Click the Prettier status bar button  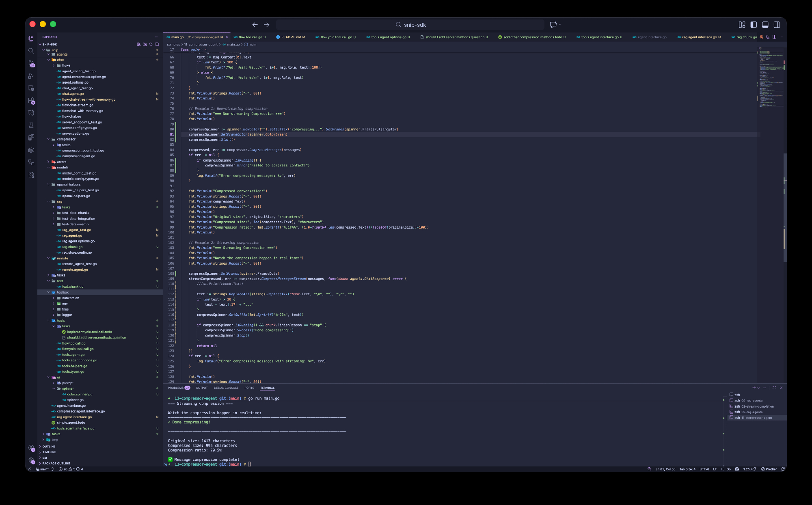[x=769, y=469]
